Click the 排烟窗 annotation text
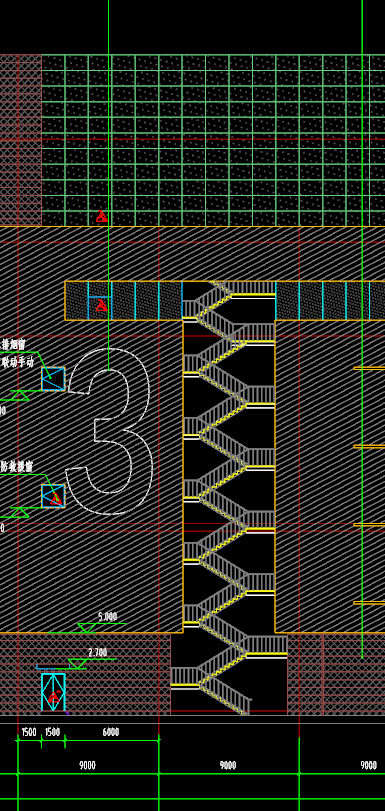 click(x=14, y=344)
